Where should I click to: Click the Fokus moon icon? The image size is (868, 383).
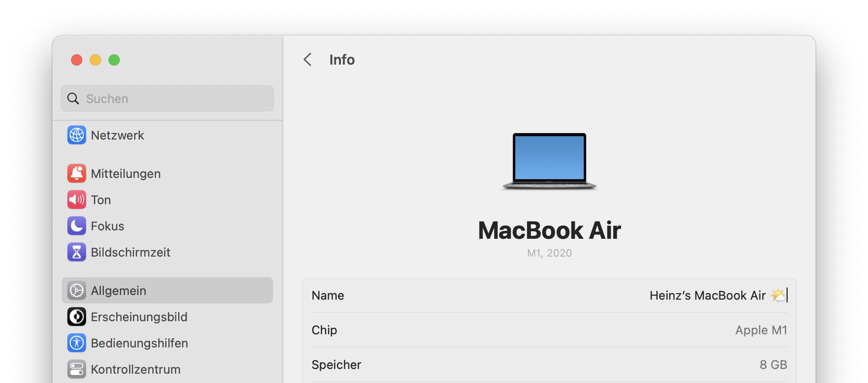pos(77,226)
